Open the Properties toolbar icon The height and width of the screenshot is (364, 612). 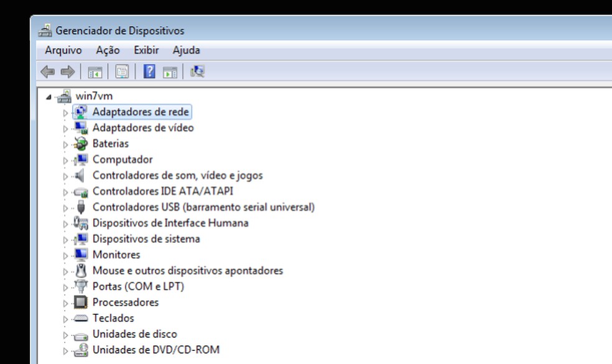tap(122, 71)
